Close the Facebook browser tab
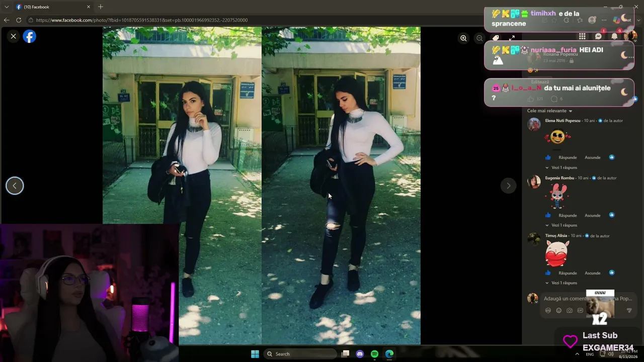The image size is (644, 362). [x=89, y=7]
